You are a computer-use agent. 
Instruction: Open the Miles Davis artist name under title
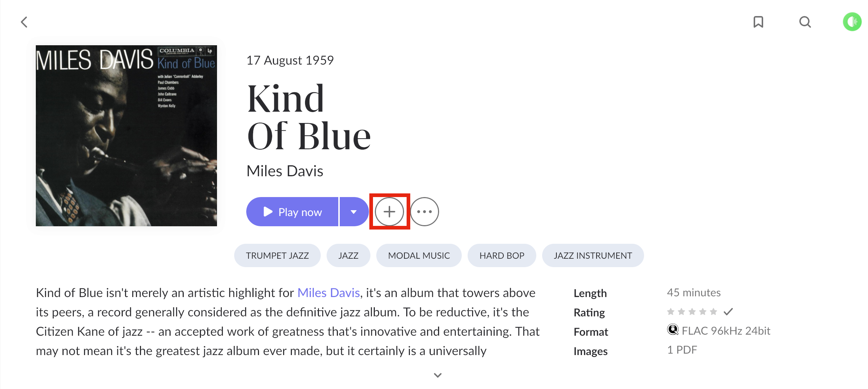[x=285, y=171]
